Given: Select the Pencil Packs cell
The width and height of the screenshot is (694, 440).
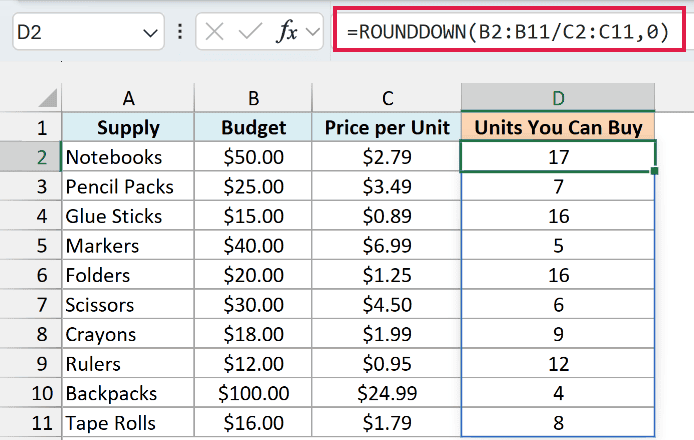Looking at the screenshot, I should (128, 186).
